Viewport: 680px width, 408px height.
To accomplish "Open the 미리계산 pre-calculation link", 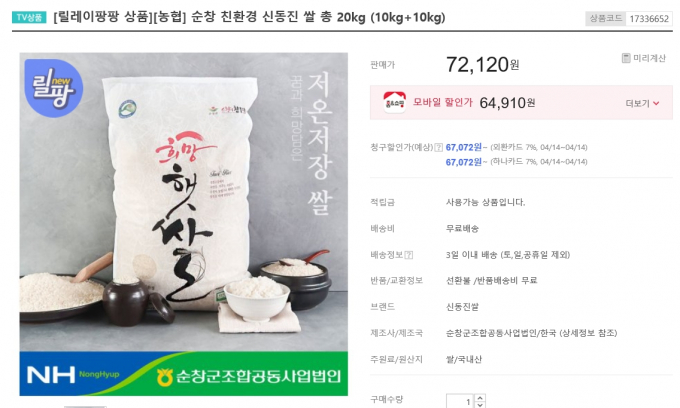I will (644, 58).
